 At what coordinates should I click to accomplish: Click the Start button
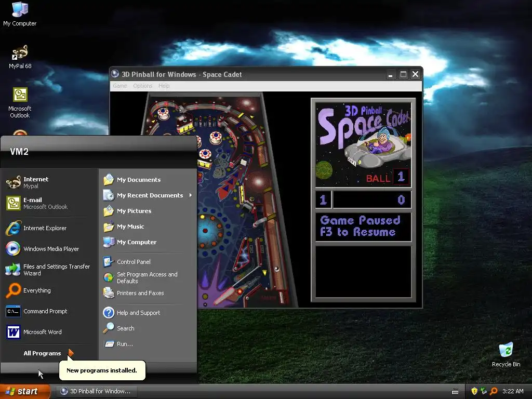click(25, 391)
